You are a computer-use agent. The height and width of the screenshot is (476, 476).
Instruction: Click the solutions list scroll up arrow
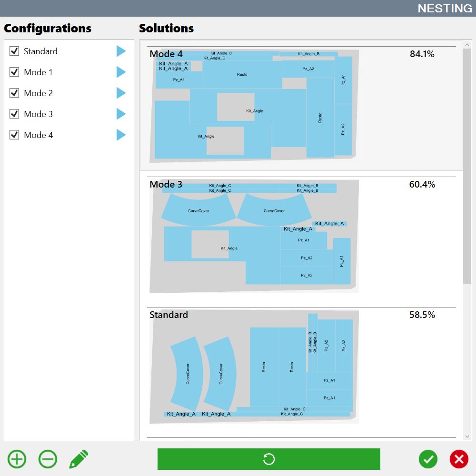pos(467,45)
